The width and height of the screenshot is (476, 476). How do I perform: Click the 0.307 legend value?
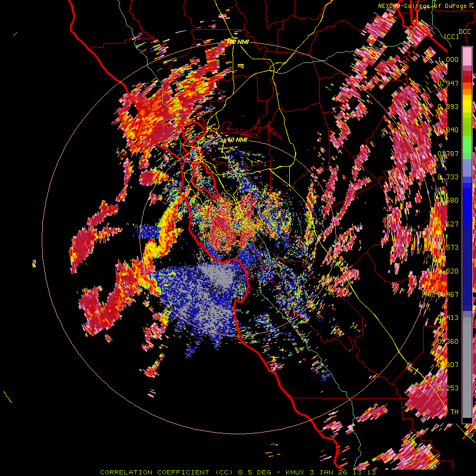[448, 365]
